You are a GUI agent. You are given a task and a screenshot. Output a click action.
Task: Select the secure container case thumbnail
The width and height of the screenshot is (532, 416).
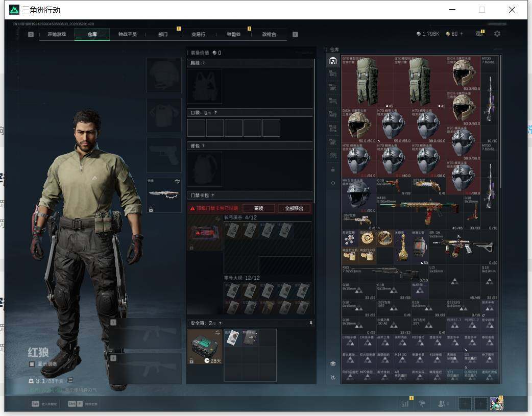[x=205, y=347]
